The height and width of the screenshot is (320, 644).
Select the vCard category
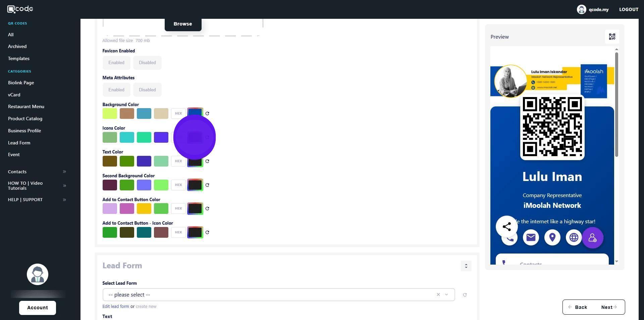(x=14, y=95)
